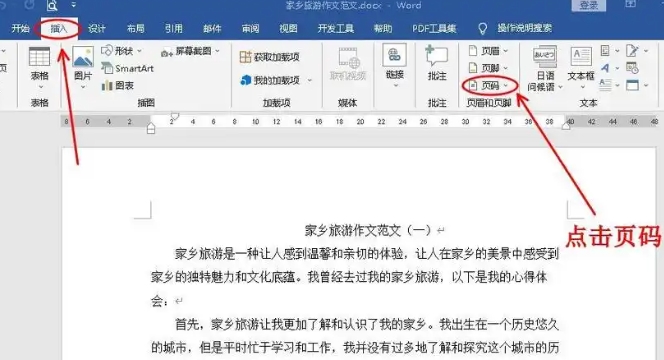Screen dimensions: 664x360
Task: Expand the 页眉 header dropdown
Action: point(506,51)
